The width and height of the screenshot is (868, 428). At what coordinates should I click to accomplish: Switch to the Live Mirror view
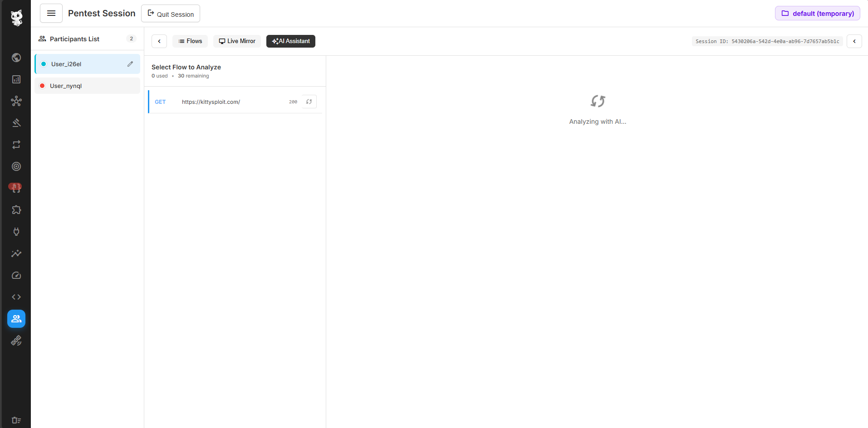point(237,41)
